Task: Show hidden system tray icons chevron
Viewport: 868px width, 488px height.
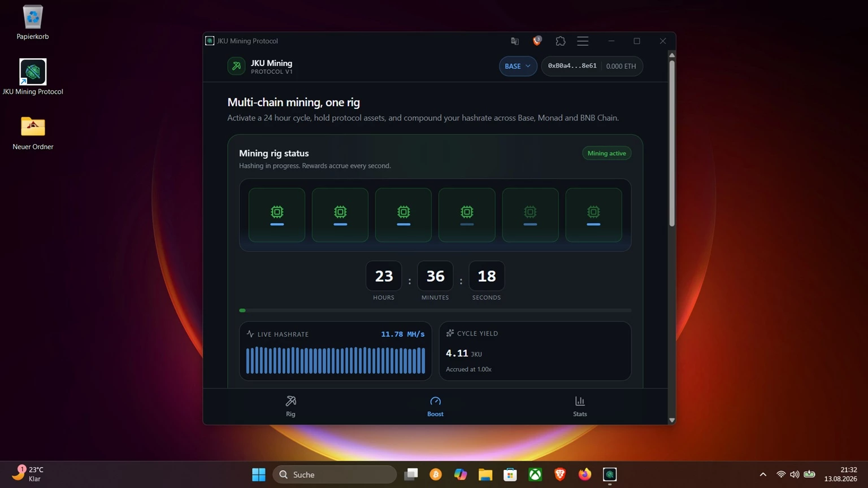Action: (763, 474)
